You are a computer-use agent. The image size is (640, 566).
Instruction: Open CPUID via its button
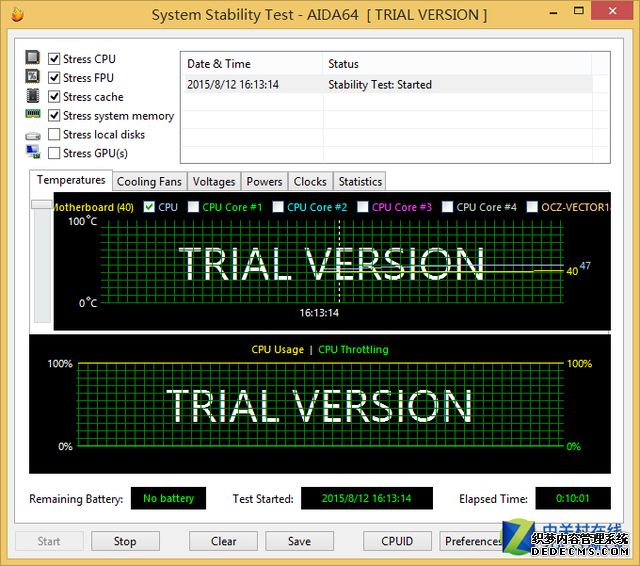397,541
